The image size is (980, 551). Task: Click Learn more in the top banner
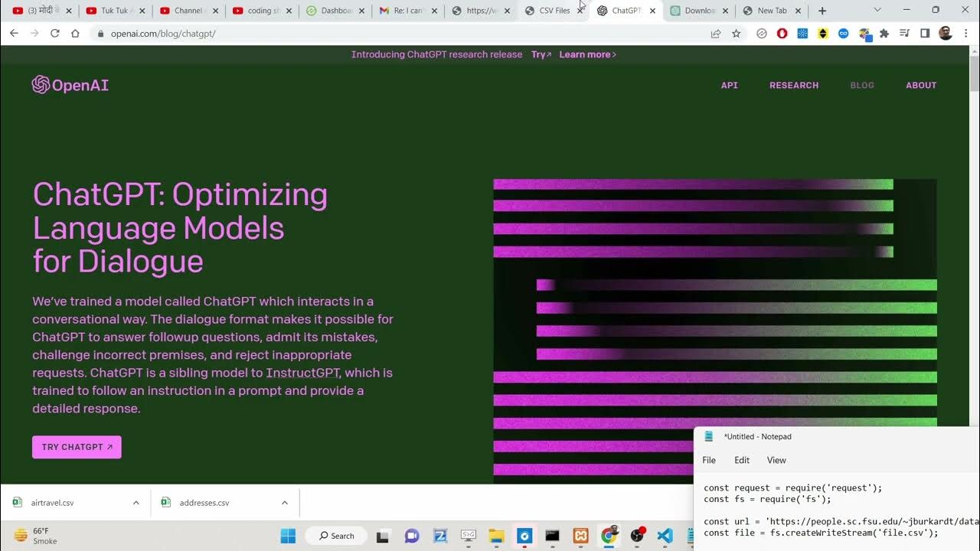587,54
